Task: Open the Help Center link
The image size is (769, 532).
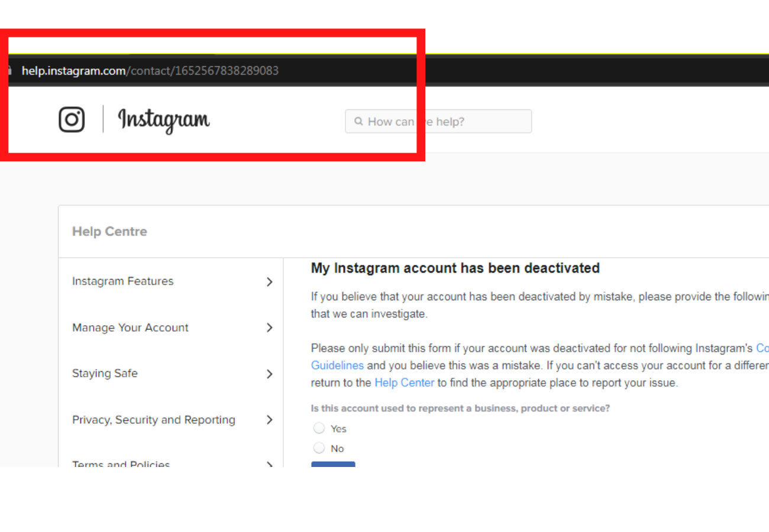Action: (x=404, y=382)
